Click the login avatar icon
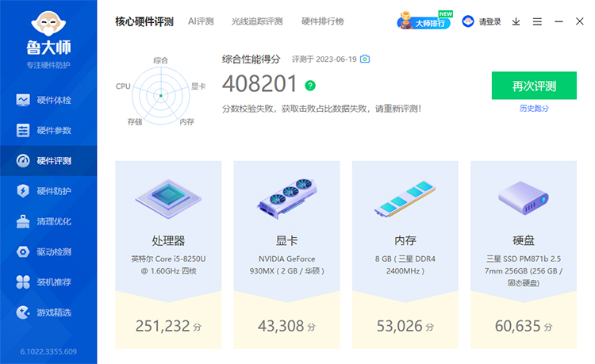 coord(468,21)
